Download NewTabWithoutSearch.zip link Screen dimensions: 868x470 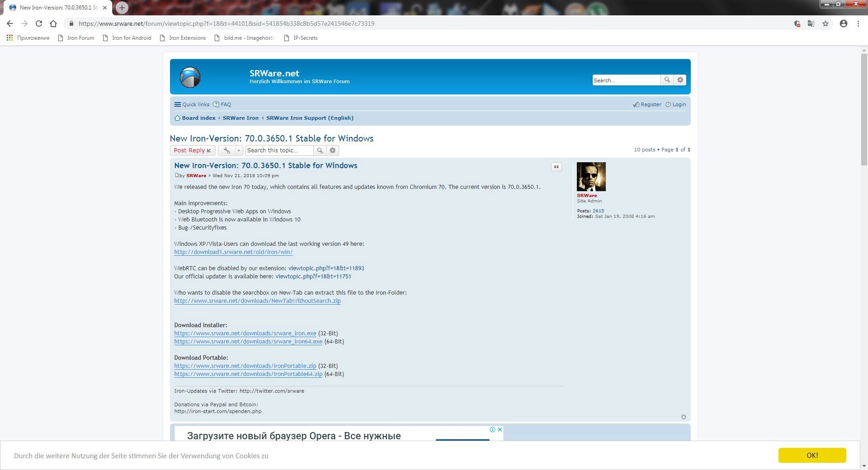coord(258,301)
